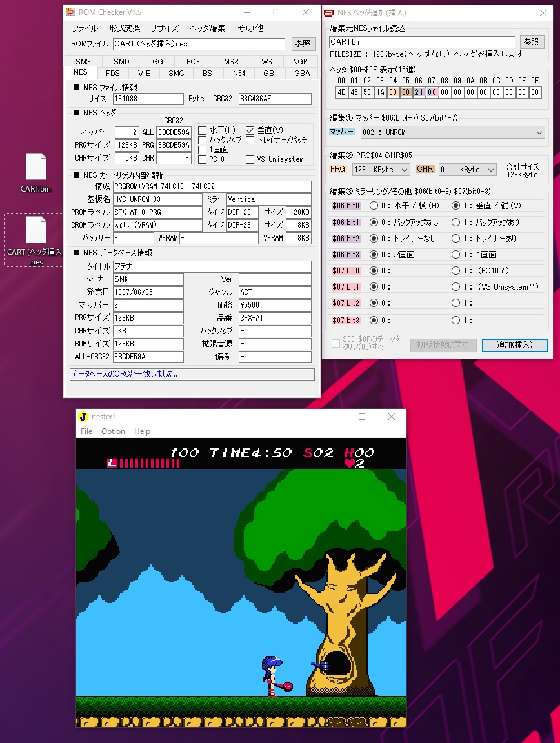Select 水平 / 横 (H) mirroring radio

[x=374, y=206]
